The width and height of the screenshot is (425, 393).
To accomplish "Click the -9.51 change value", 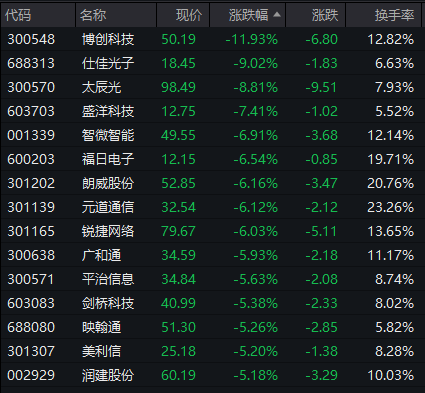I will (x=322, y=87).
